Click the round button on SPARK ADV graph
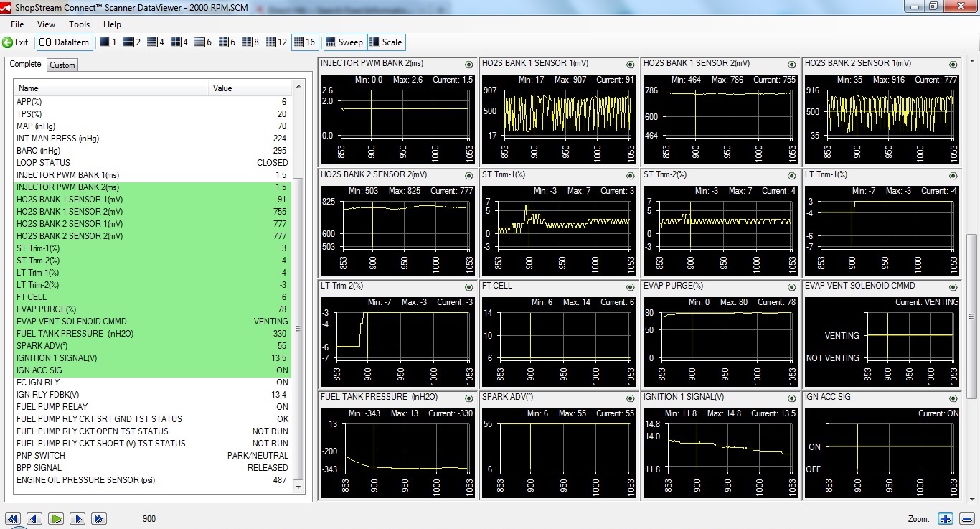The height and width of the screenshot is (529, 980). 630,398
